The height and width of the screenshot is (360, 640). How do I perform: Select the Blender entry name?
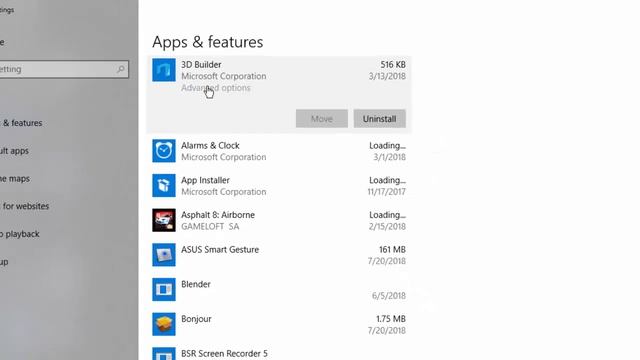coord(196,284)
